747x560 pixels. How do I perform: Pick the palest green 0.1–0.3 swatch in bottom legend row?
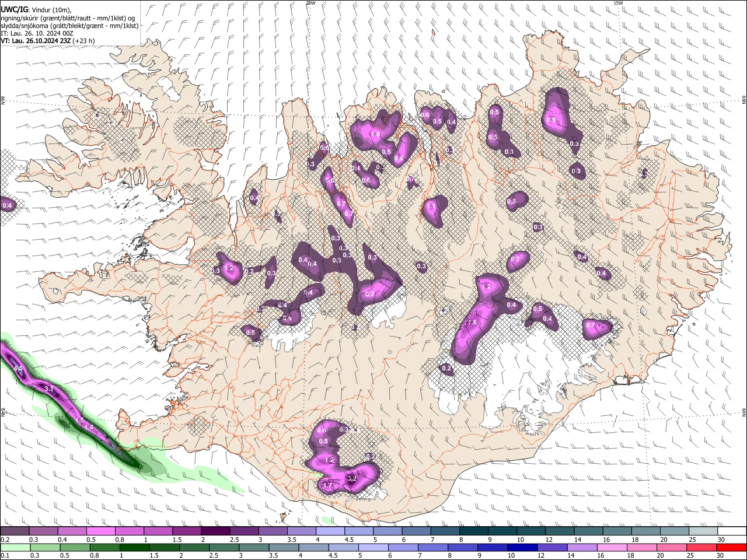point(15,548)
